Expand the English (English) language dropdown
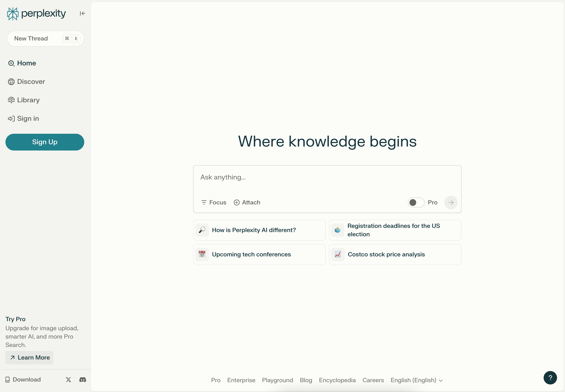This screenshot has height=392, width=565. pyautogui.click(x=417, y=380)
